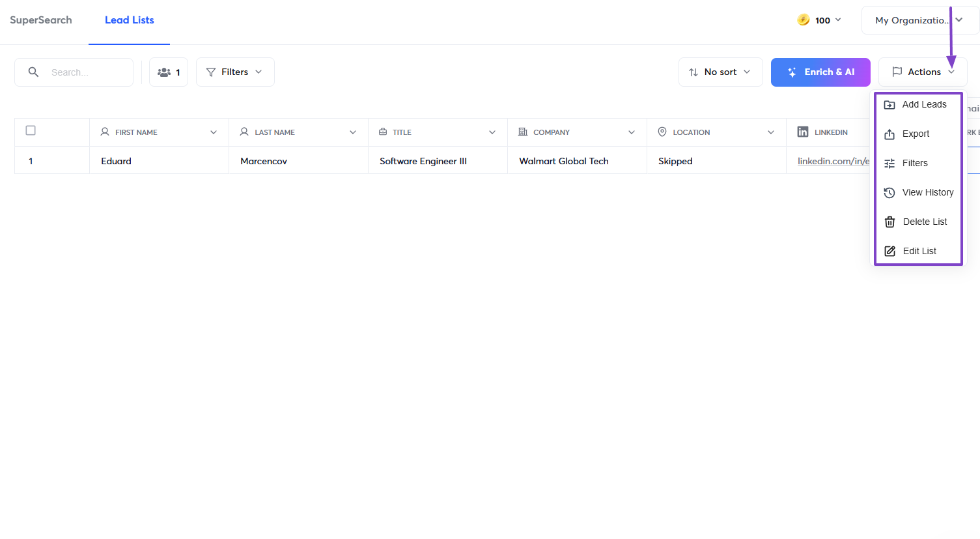Click the magnifying glass search icon
The image size is (980, 539).
point(33,72)
